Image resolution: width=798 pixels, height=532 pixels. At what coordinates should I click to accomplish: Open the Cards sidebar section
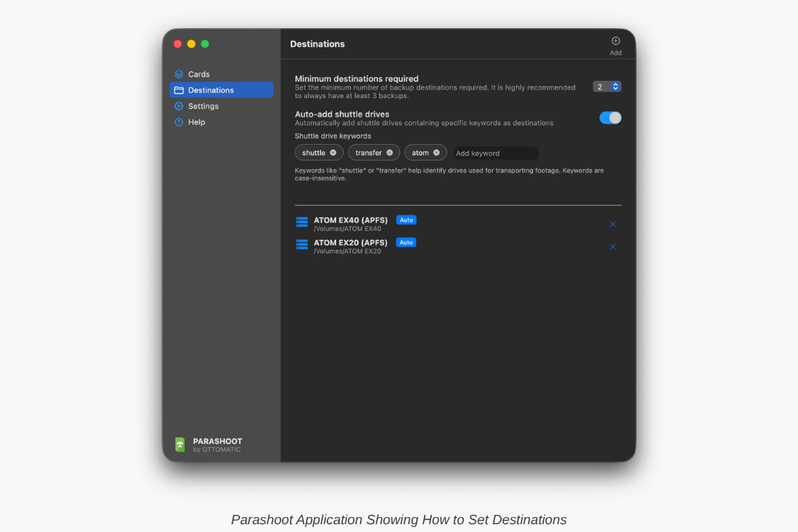pyautogui.click(x=199, y=74)
